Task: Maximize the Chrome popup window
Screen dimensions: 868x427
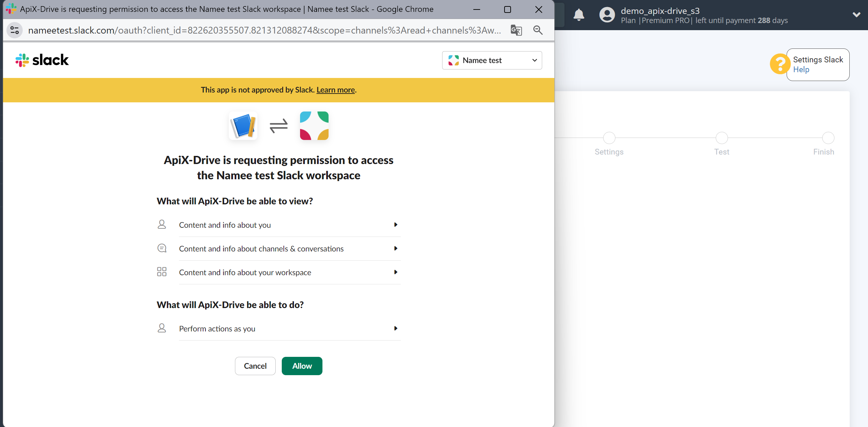Action: tap(508, 9)
